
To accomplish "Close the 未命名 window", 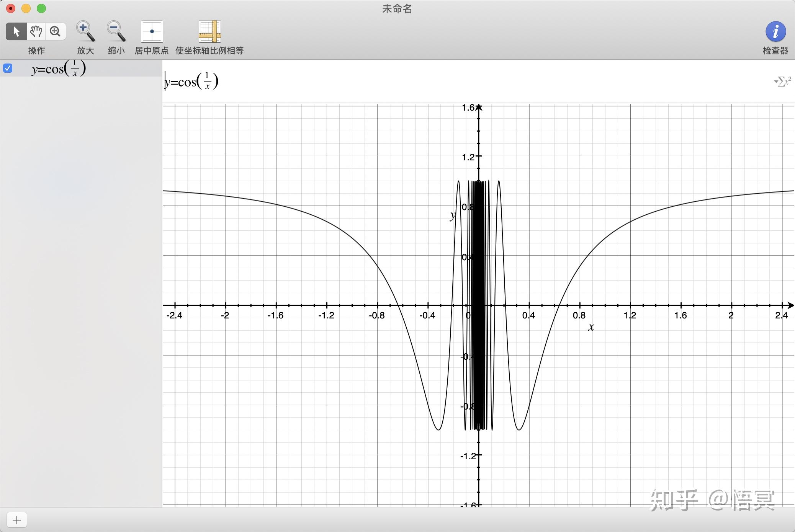I will click(11, 8).
